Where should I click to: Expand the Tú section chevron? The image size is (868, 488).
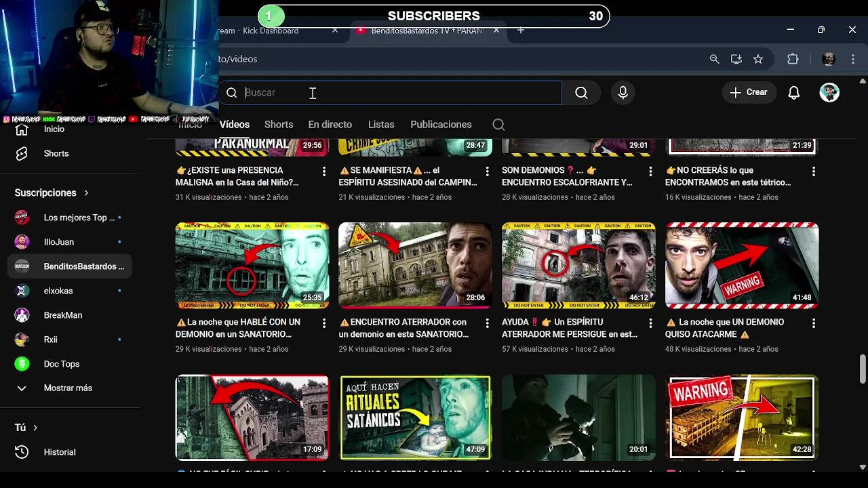click(x=35, y=428)
